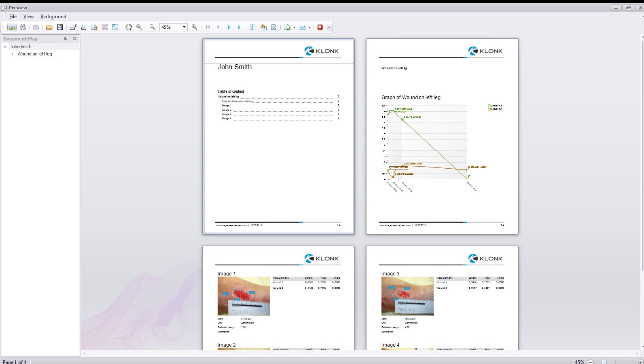Click the Image 1 wound photo
Image resolution: width=644 pixels, height=364 pixels.
click(x=244, y=296)
